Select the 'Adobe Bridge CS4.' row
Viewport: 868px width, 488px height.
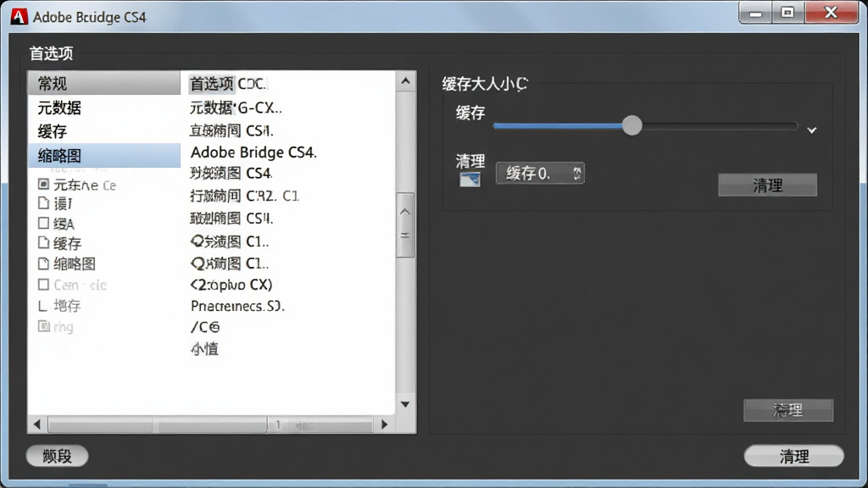[253, 152]
